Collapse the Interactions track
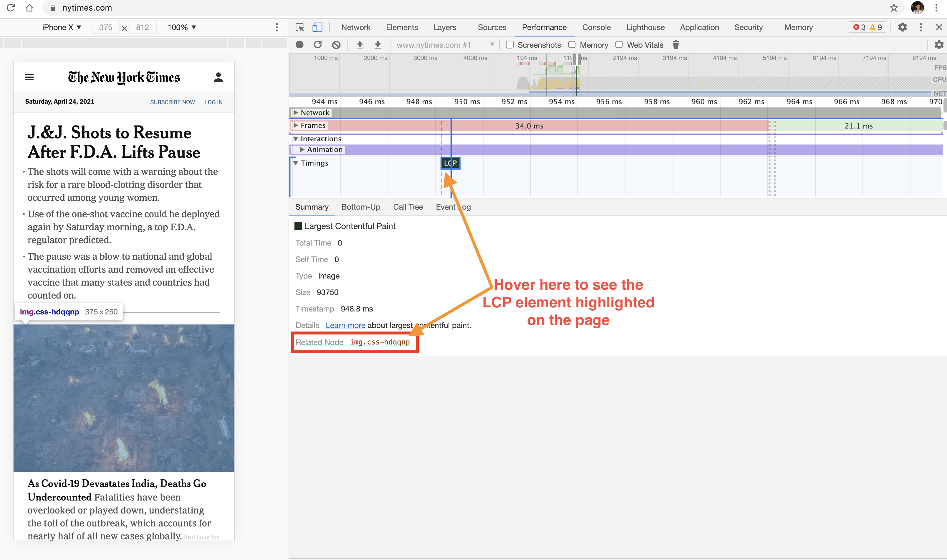Image resolution: width=947 pixels, height=560 pixels. coord(296,138)
